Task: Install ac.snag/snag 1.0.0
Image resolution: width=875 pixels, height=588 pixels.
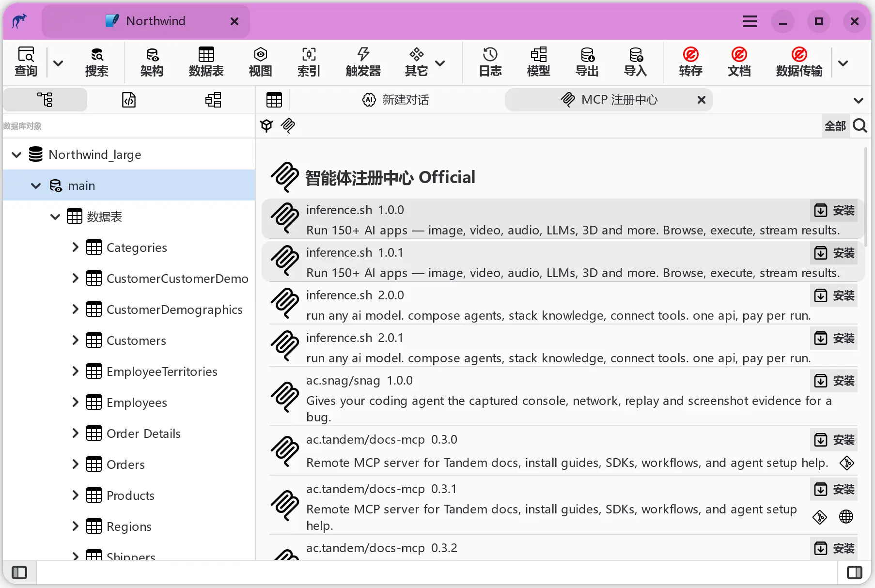Action: click(834, 381)
